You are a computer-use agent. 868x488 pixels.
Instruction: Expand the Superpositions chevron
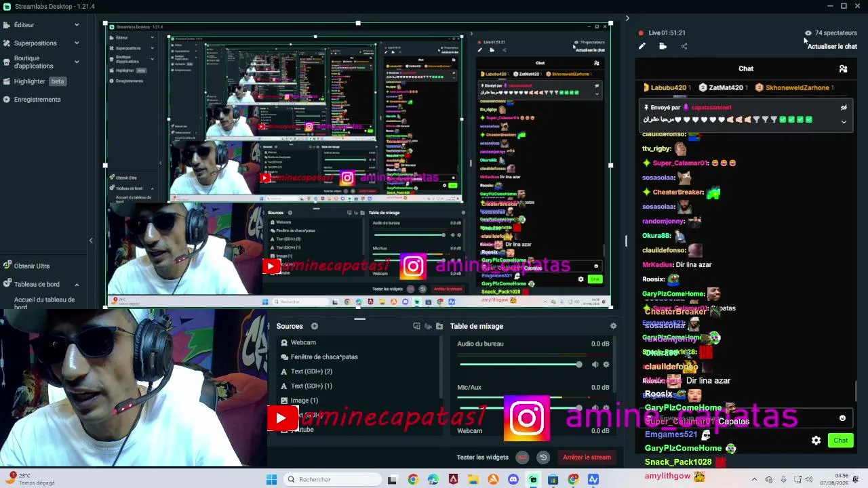(x=77, y=43)
